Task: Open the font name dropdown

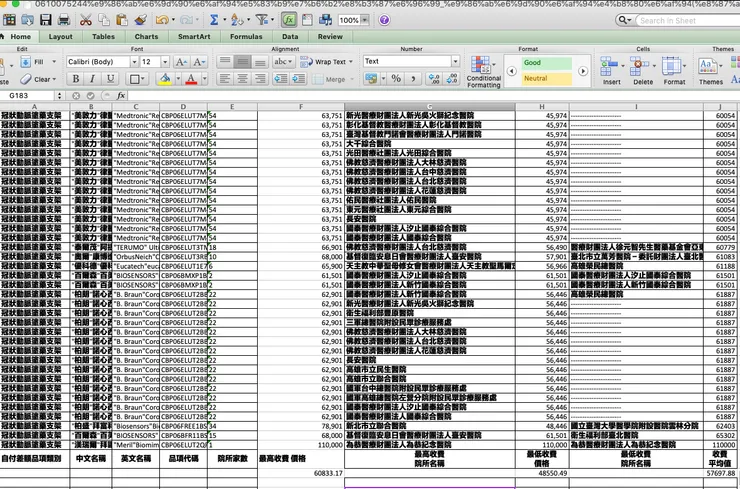Action: pyautogui.click(x=134, y=62)
